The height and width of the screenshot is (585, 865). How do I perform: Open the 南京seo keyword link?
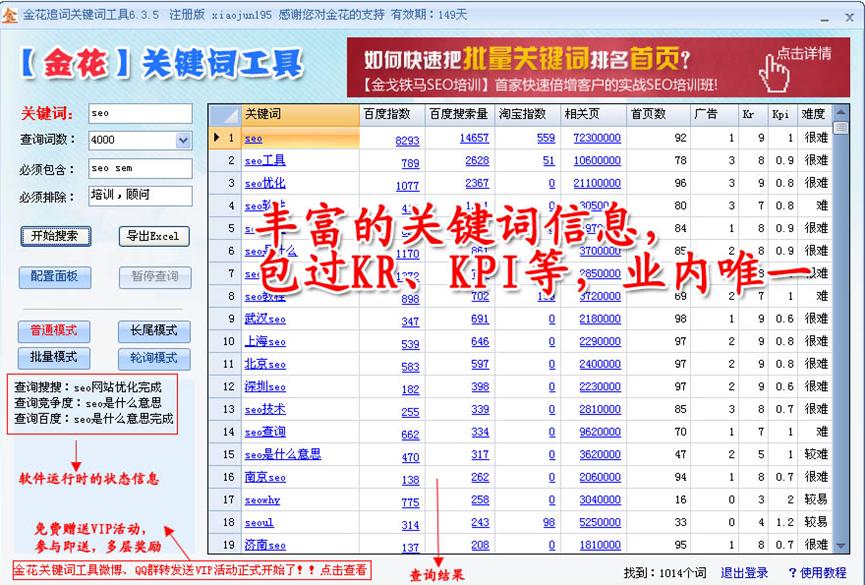pos(265,477)
